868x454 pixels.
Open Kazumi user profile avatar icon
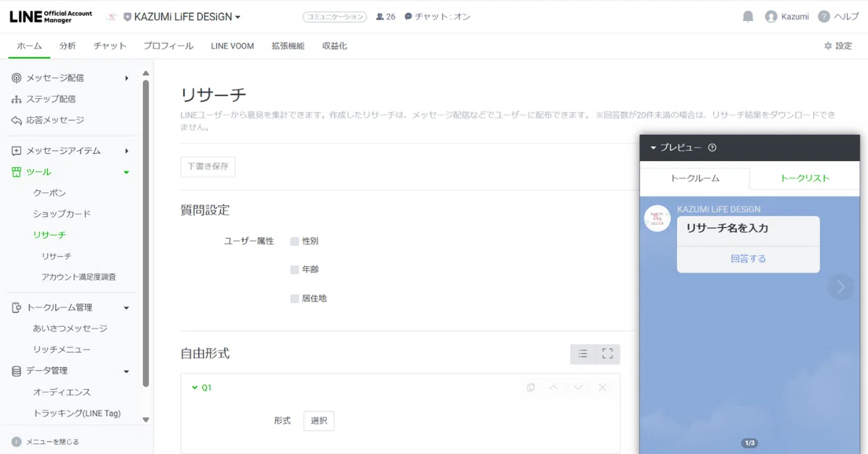(771, 17)
